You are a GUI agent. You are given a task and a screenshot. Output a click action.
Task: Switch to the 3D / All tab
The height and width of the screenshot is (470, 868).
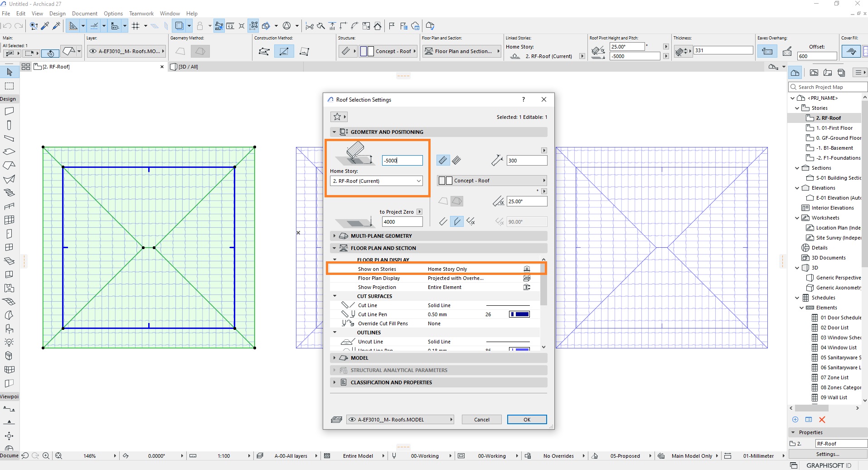click(188, 67)
